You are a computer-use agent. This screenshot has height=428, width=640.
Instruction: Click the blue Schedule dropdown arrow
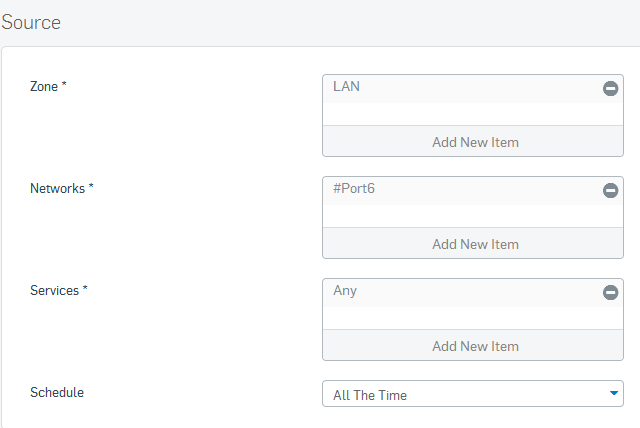[x=613, y=393]
